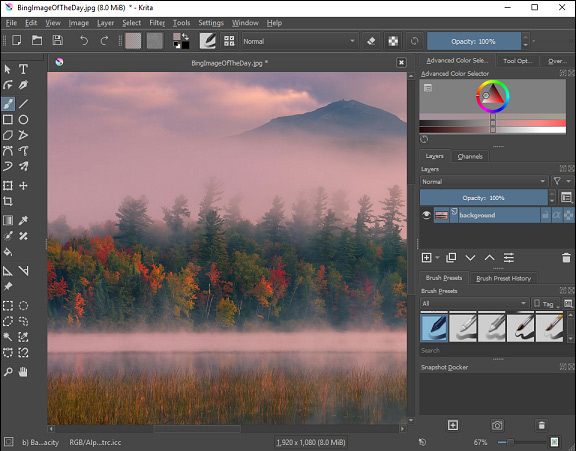Select the Ellipse shape tool
The image size is (576, 451).
(23, 120)
